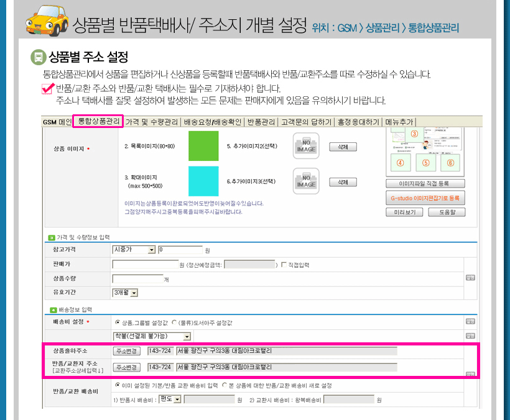
Task: Click the help icon on the 착불 dropdown row
Action: 470,336
